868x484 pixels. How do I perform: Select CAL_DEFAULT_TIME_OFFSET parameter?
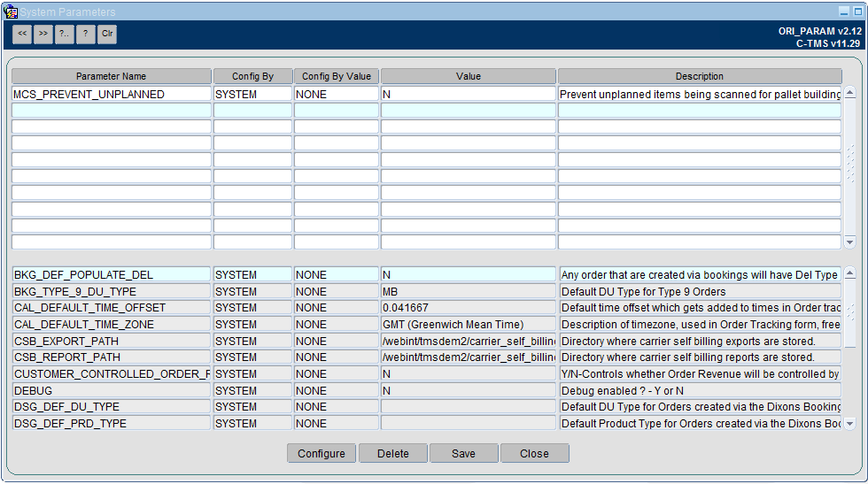(x=112, y=308)
